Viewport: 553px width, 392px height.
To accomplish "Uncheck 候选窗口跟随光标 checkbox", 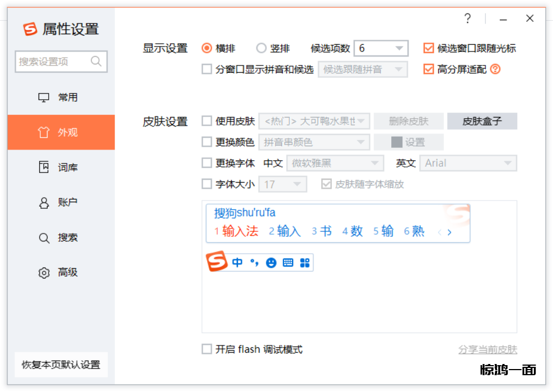I will pyautogui.click(x=429, y=48).
